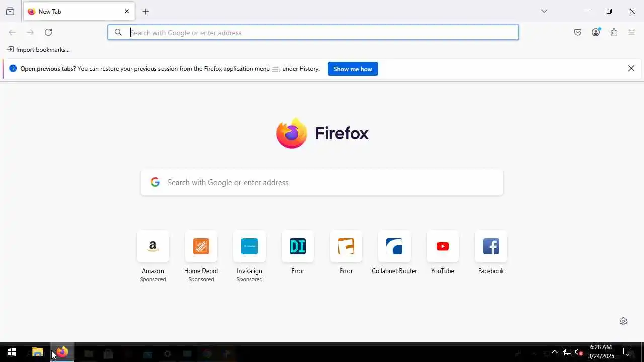Restore down the Firefox window
Screen dimensions: 644x362
point(609,11)
